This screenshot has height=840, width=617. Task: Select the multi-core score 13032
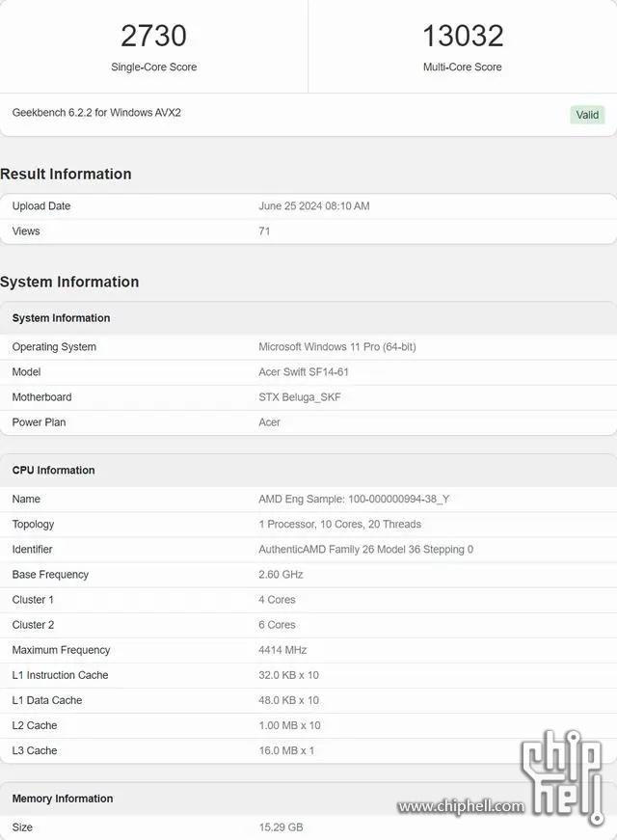pyautogui.click(x=463, y=36)
